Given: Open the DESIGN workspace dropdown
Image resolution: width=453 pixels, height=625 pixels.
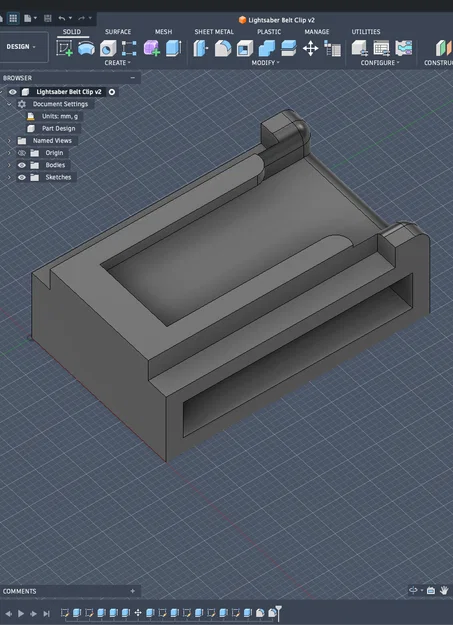Looking at the screenshot, I should click(21, 47).
